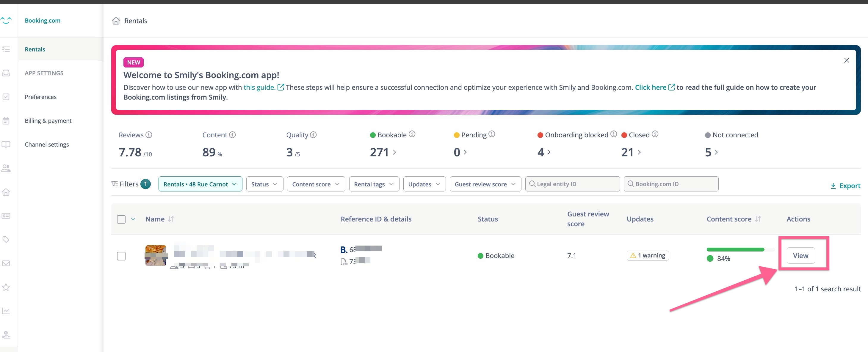Open Preferences in app settings menu
The image size is (868, 352).
pos(40,97)
